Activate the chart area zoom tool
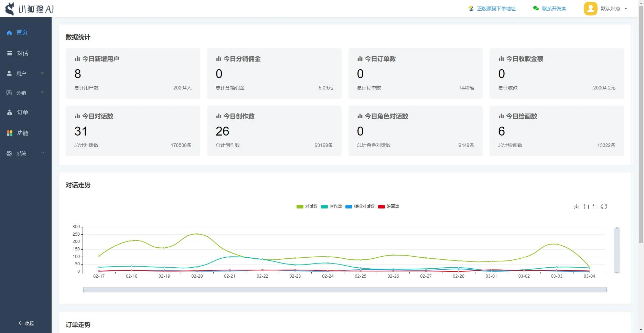Image resolution: width=644 pixels, height=333 pixels. (586, 207)
